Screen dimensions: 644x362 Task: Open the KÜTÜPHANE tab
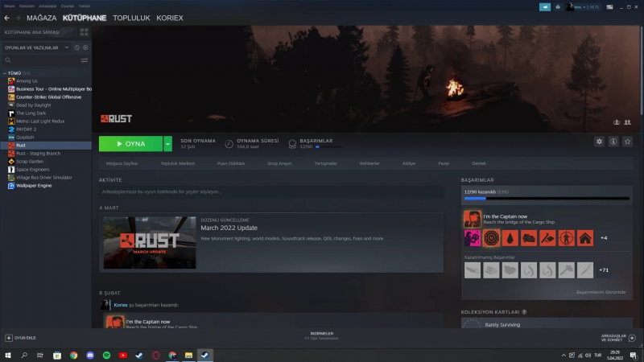pyautogui.click(x=85, y=18)
